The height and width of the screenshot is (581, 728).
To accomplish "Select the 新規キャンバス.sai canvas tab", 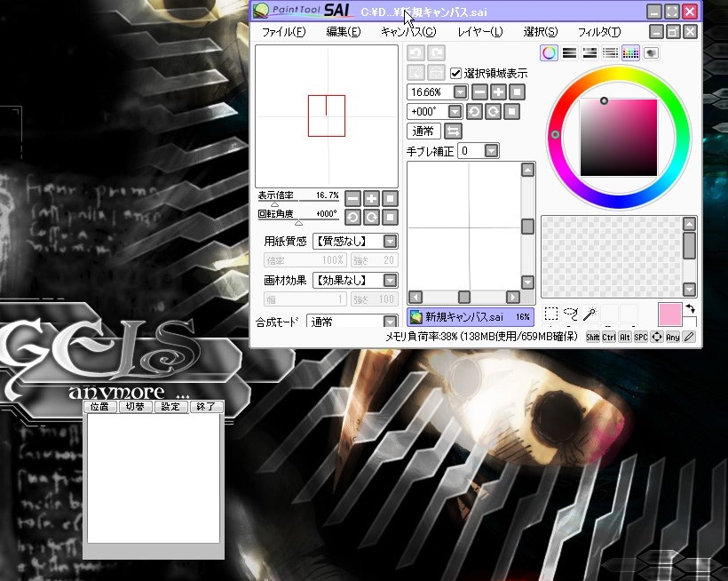I will (x=471, y=317).
